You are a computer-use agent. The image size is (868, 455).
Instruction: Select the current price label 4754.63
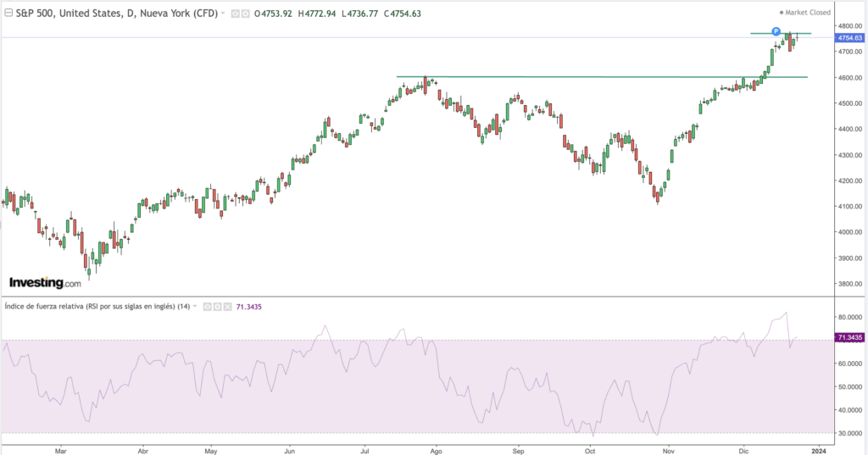849,38
